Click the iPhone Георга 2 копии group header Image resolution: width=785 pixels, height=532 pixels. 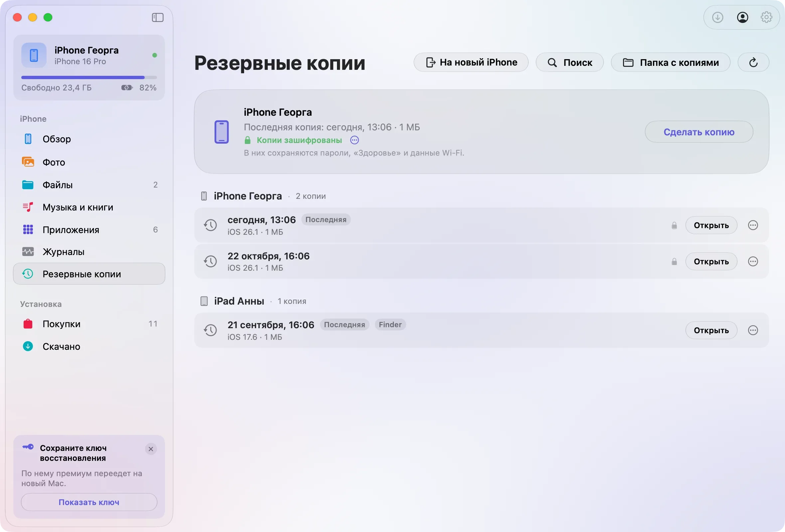tap(263, 196)
